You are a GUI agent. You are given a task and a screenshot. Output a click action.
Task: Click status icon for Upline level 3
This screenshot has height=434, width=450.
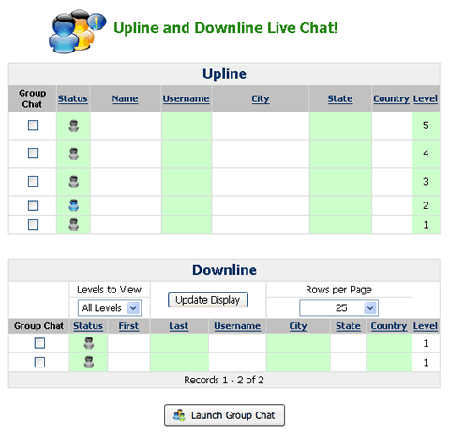(74, 182)
